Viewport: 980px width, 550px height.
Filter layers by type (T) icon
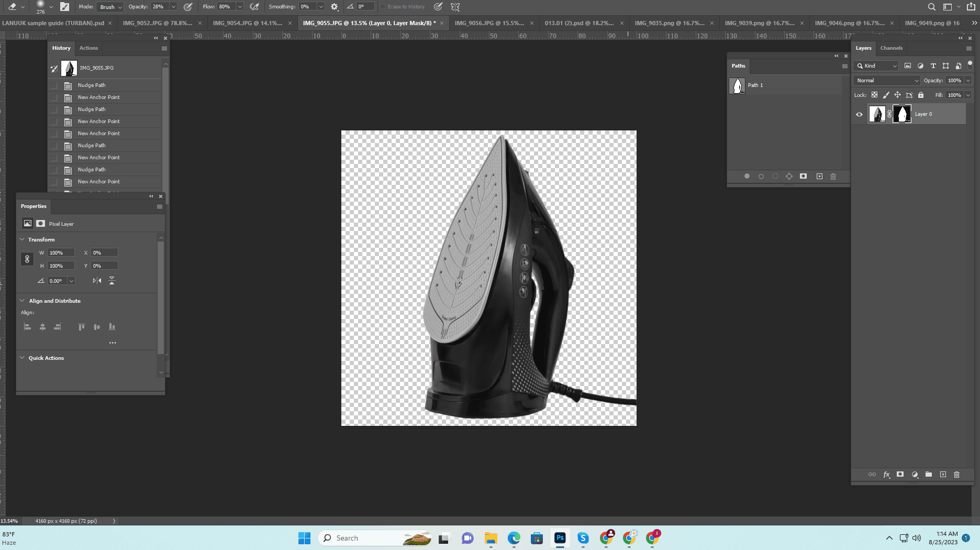(933, 66)
